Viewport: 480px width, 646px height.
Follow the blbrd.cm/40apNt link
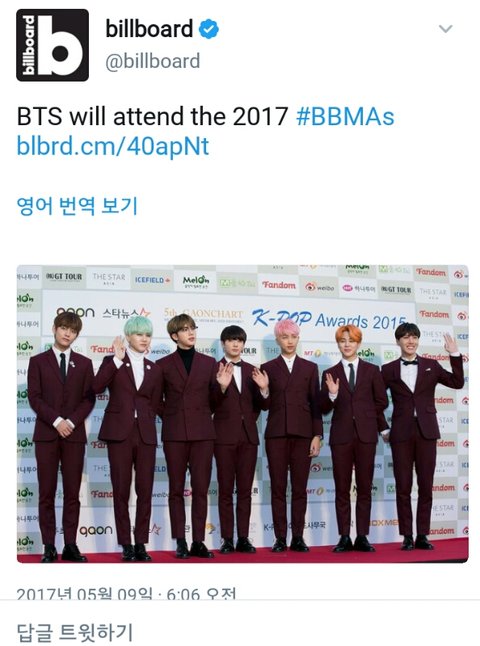[113, 147]
